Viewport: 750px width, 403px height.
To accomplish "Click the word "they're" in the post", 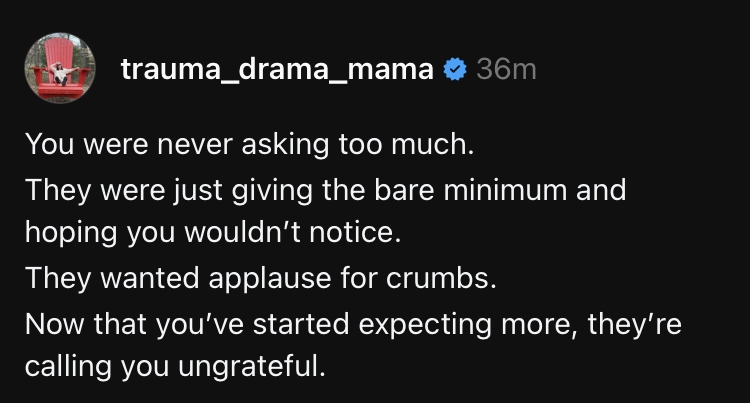I will click(634, 324).
